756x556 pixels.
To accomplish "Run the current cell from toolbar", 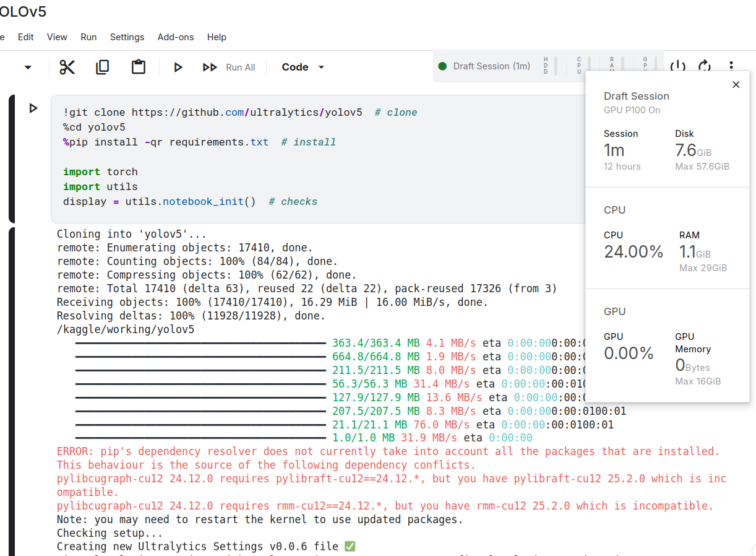I will (178, 67).
